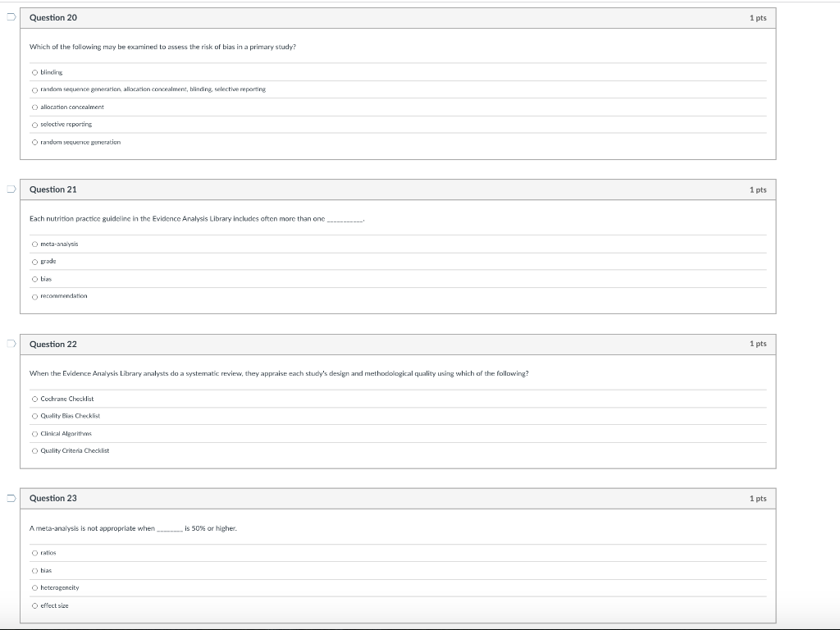This screenshot has height=630, width=840.
Task: Choose 'Cochrane Checklist' radio button
Action: click(x=34, y=399)
